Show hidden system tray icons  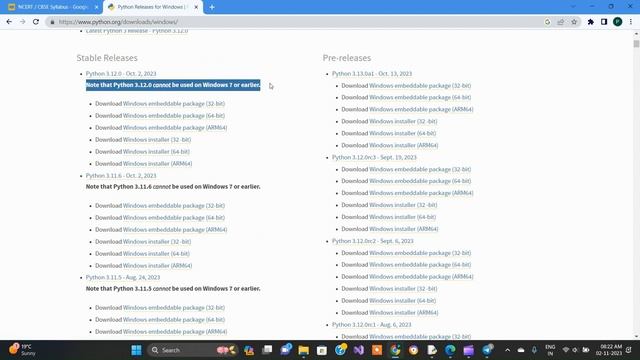[x=507, y=350]
